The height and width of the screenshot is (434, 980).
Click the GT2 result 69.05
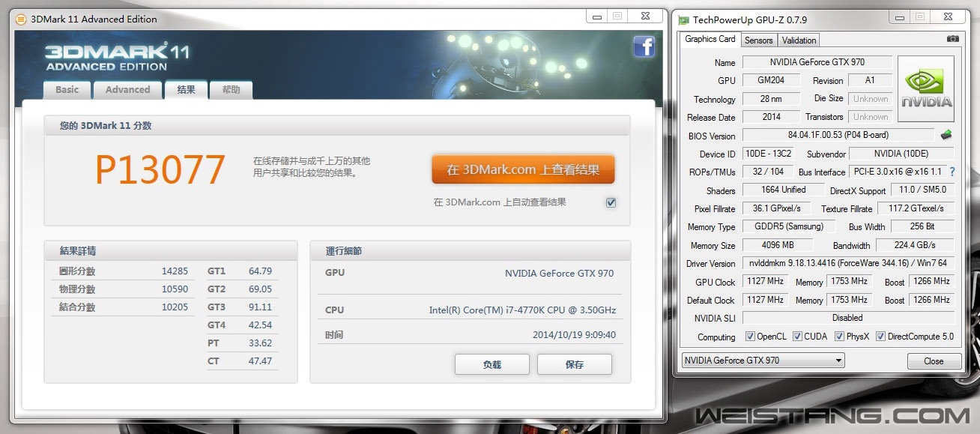(260, 289)
